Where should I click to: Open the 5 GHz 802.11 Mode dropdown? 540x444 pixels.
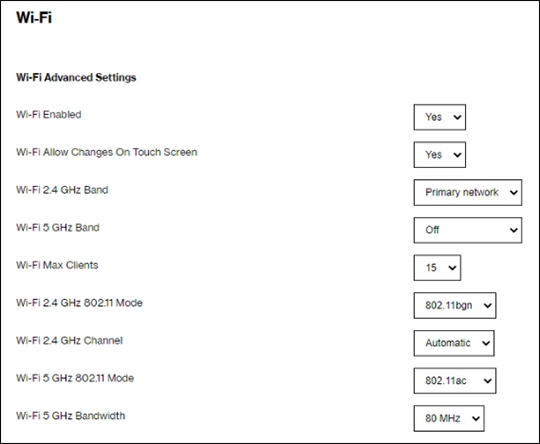tap(455, 381)
